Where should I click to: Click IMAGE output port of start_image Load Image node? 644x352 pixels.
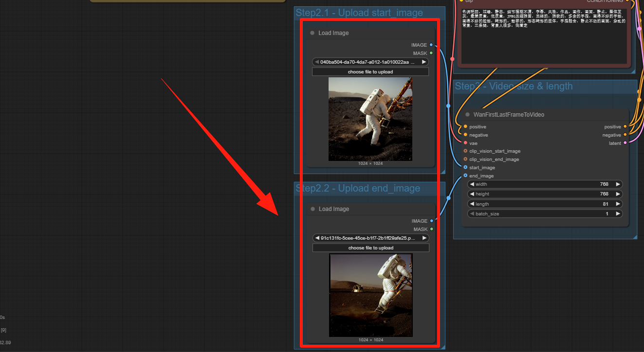point(431,45)
